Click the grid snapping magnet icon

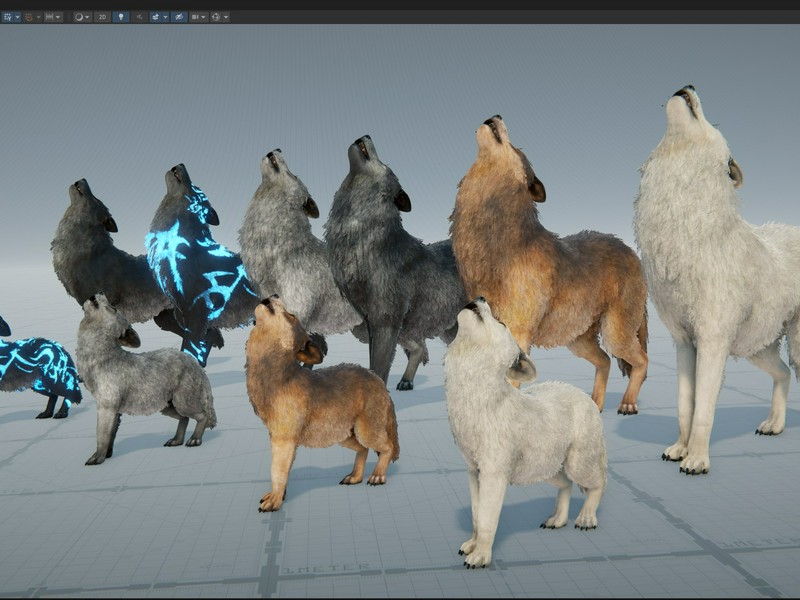pos(29,17)
